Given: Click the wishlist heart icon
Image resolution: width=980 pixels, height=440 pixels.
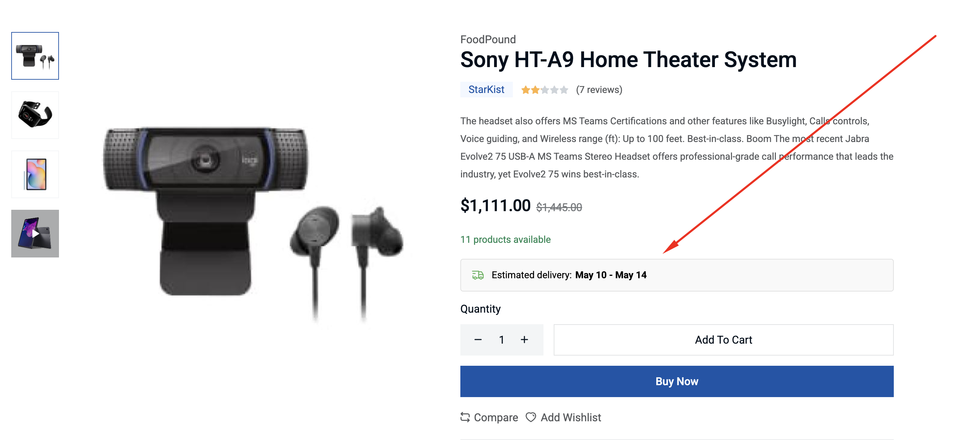Looking at the screenshot, I should click(531, 417).
